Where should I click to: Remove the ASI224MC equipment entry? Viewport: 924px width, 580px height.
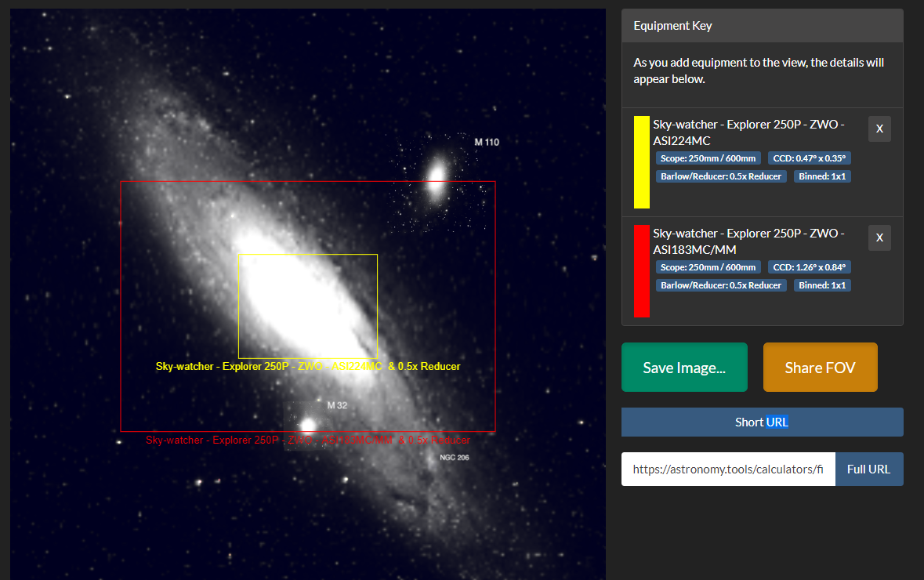click(x=879, y=129)
